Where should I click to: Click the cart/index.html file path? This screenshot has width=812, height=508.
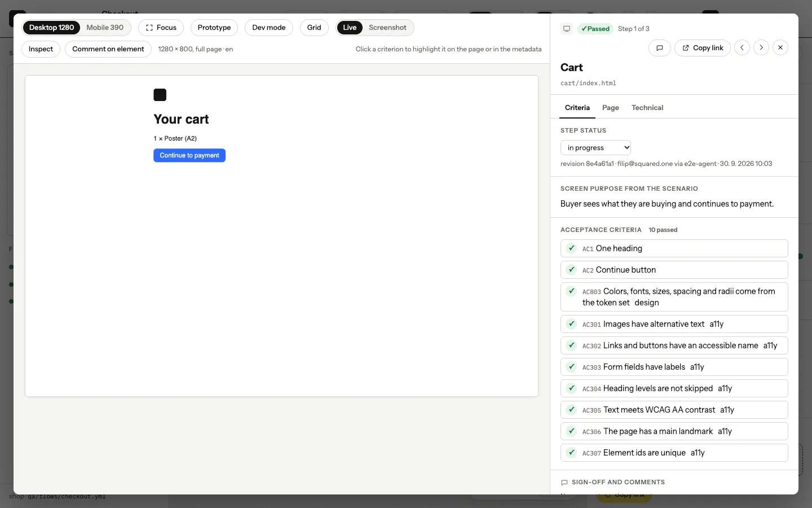click(x=588, y=84)
